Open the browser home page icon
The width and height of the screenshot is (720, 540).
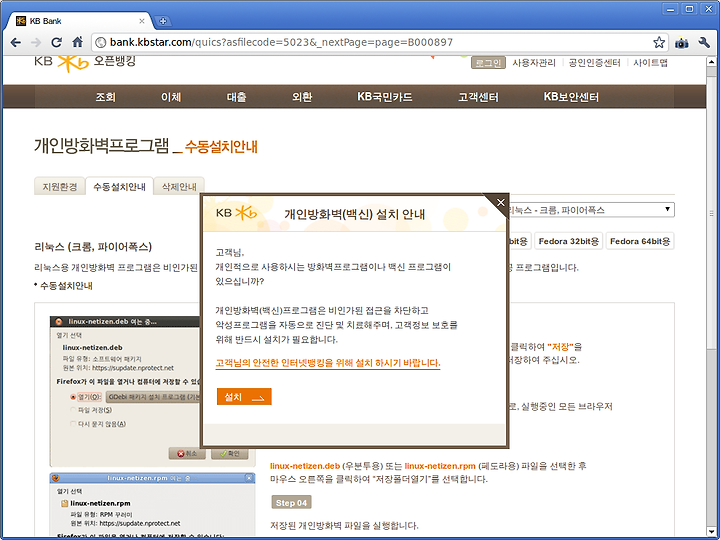(78, 42)
